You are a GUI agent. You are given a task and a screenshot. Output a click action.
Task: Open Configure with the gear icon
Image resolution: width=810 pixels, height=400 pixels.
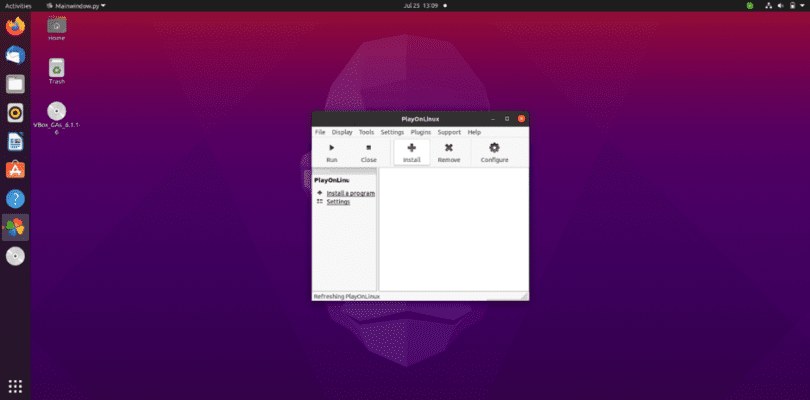(x=494, y=153)
